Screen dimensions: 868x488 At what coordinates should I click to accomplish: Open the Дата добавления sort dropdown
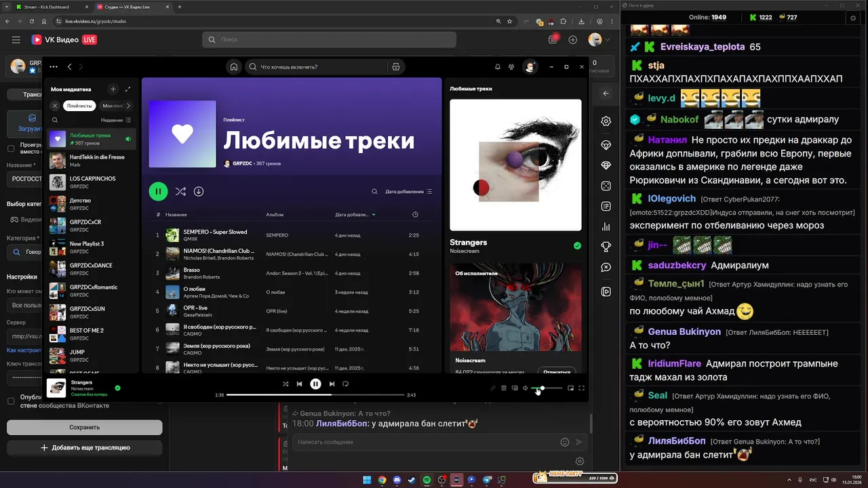click(x=408, y=191)
